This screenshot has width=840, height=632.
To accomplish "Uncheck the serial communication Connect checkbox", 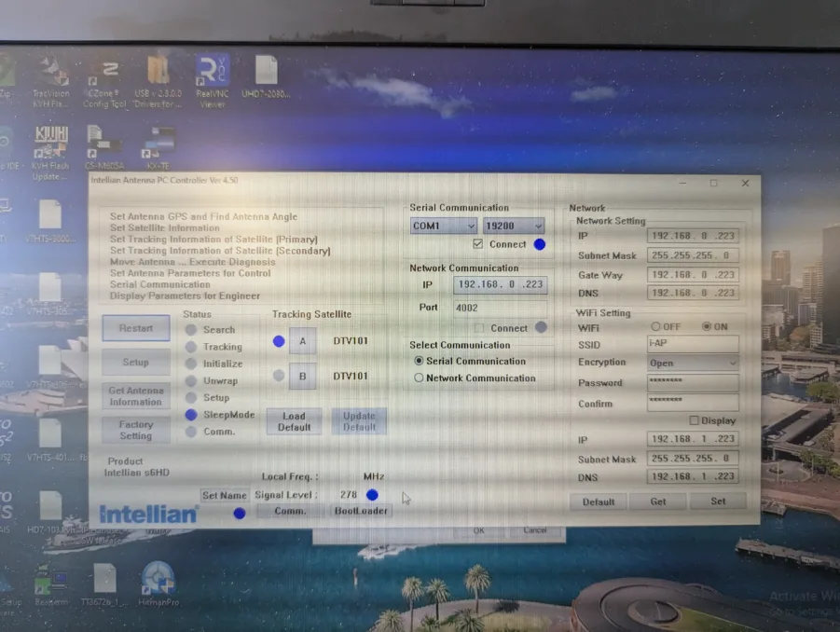I will pos(478,244).
